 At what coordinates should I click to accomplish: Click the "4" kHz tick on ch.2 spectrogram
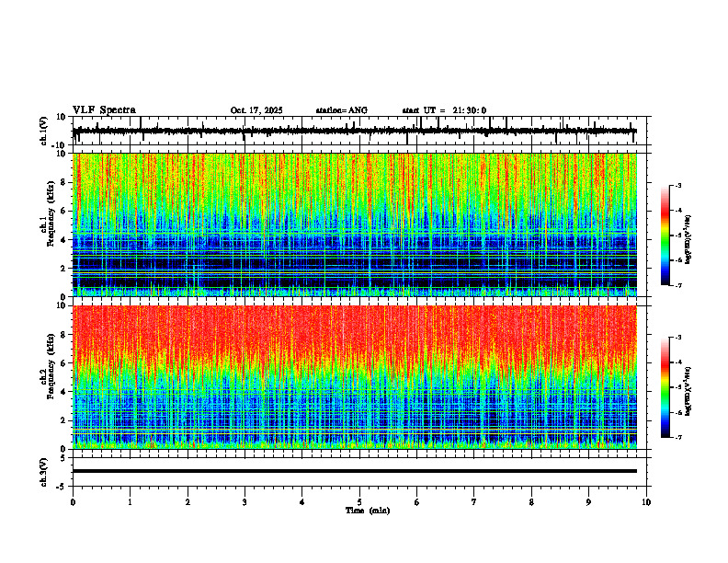[63, 392]
